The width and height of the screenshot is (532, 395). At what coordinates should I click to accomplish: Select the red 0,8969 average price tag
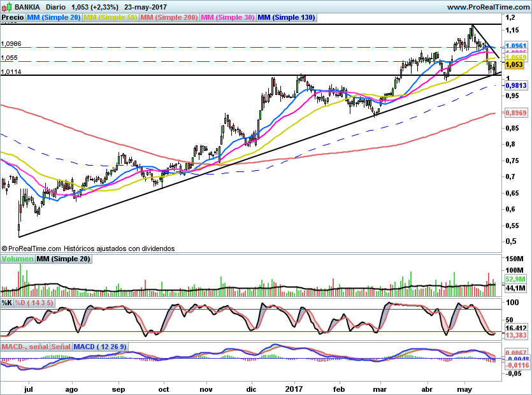515,113
